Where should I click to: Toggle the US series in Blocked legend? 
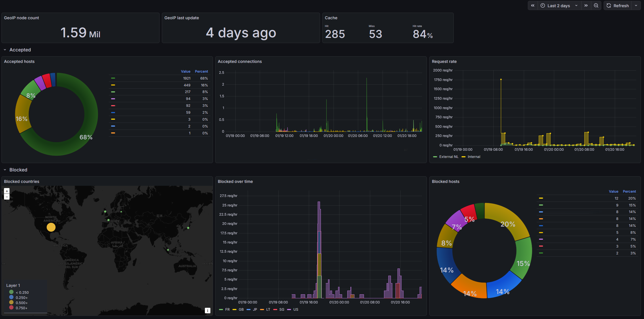(x=296, y=310)
